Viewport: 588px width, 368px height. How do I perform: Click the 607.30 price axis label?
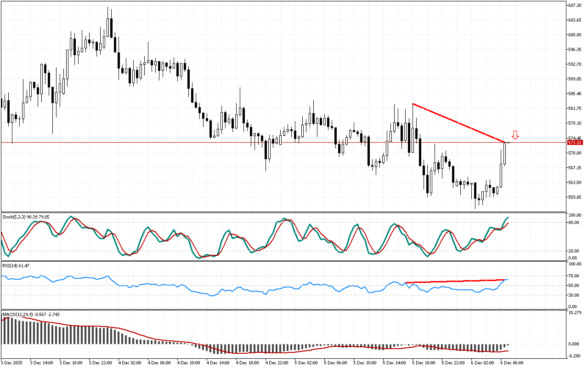pos(575,5)
